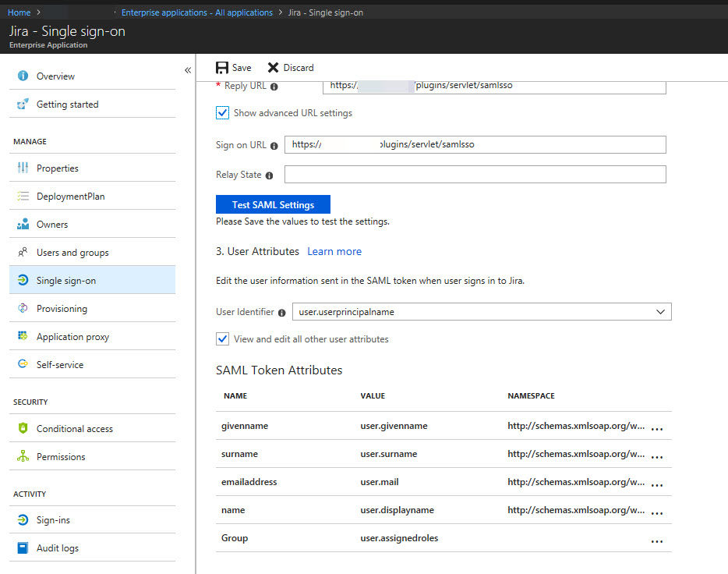Click info icon next to Relay State
Viewport: 728px width, 574px height.
coord(269,175)
